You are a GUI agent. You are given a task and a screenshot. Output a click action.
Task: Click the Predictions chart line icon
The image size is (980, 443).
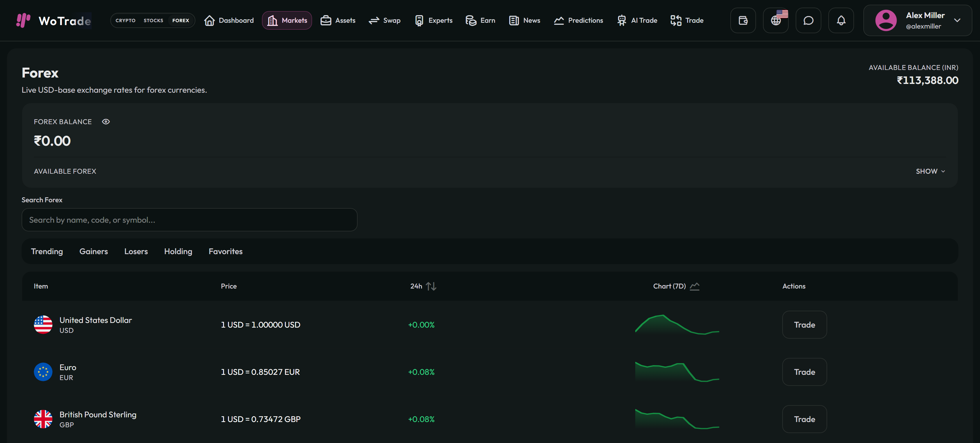point(559,20)
